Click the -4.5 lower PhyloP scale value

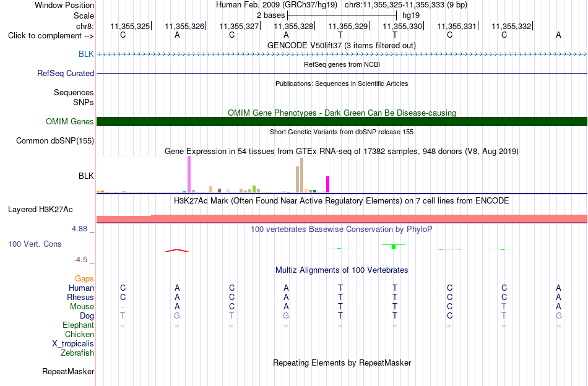80,260
